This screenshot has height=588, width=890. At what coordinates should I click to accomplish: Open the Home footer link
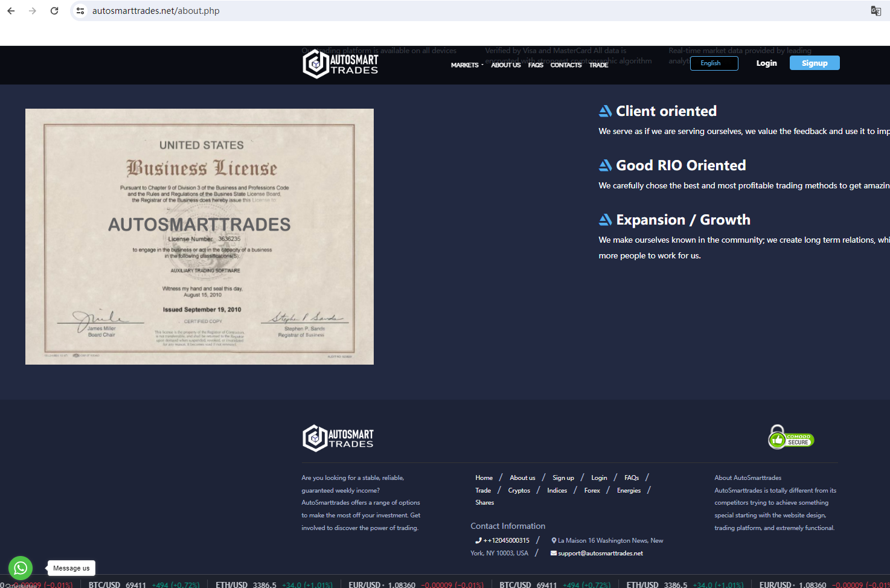pyautogui.click(x=484, y=478)
